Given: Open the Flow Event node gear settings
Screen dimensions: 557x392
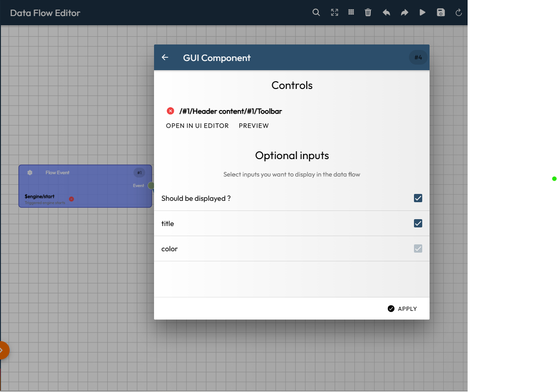Looking at the screenshot, I should pos(30,173).
